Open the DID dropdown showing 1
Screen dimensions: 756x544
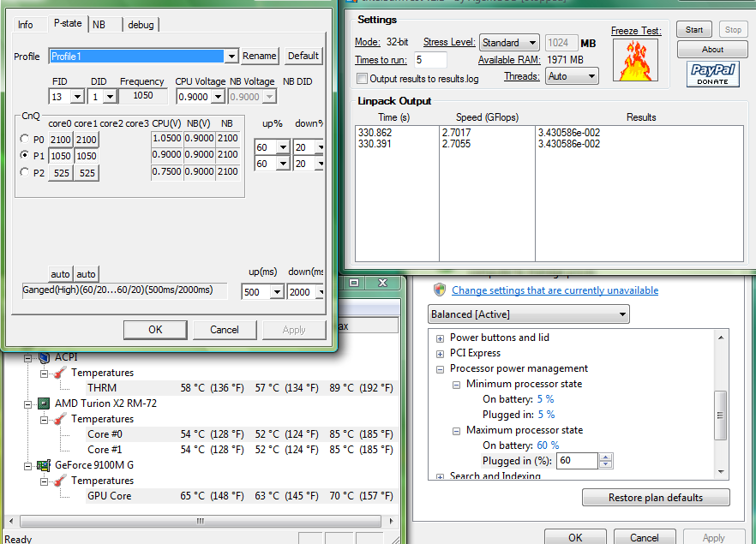pyautogui.click(x=111, y=97)
